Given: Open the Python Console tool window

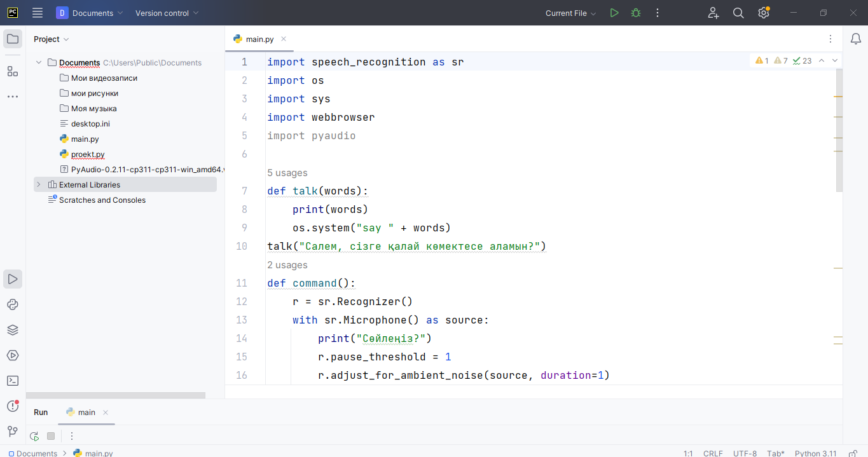Looking at the screenshot, I should 13,304.
